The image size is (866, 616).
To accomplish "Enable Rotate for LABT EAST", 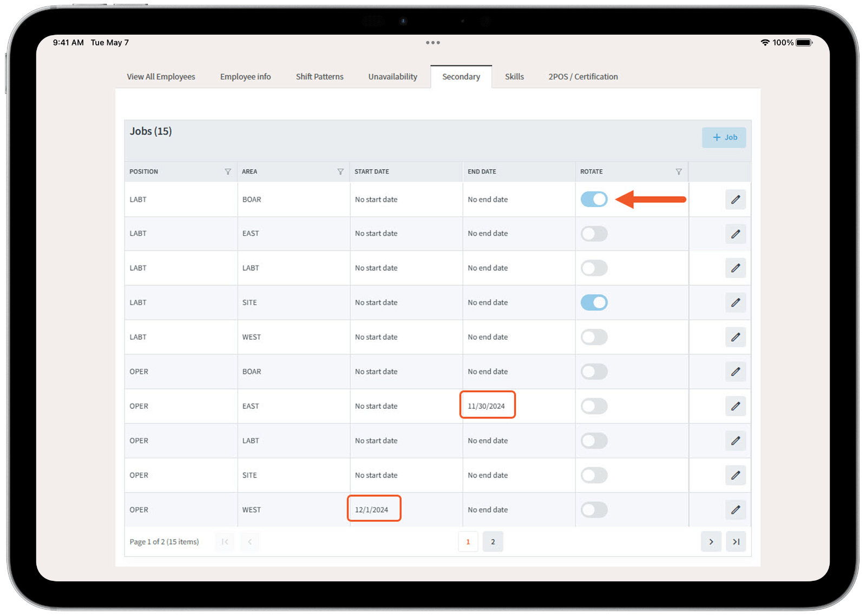I will tap(594, 234).
